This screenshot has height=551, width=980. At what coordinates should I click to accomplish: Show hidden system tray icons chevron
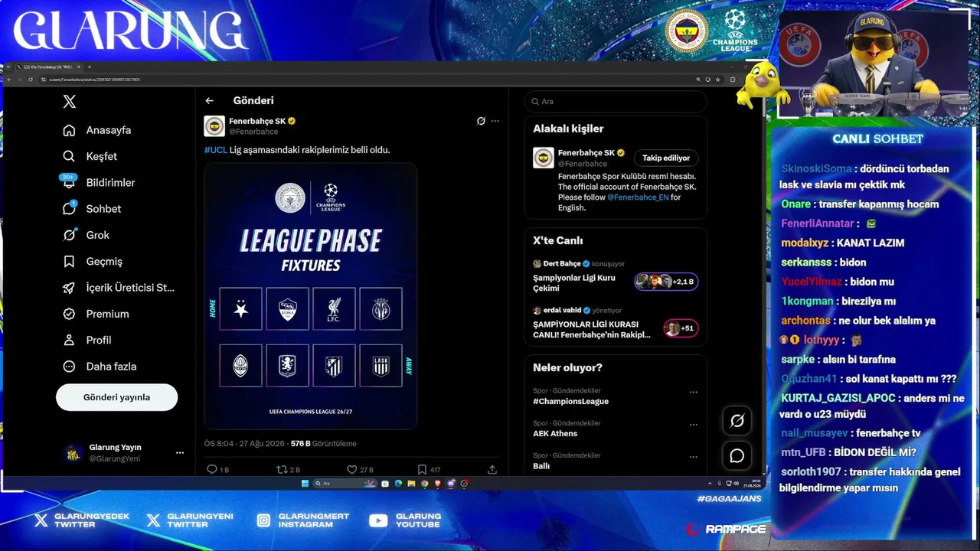pyautogui.click(x=710, y=484)
